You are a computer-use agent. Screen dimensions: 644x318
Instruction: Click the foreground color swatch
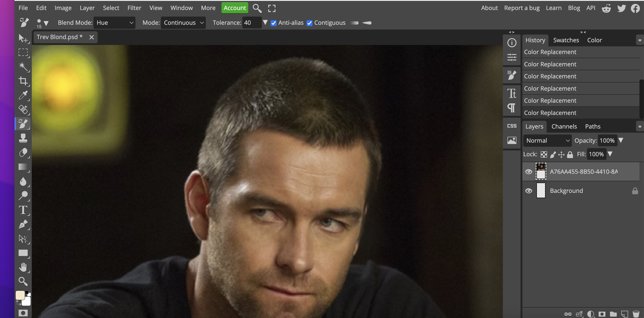pos(20,295)
